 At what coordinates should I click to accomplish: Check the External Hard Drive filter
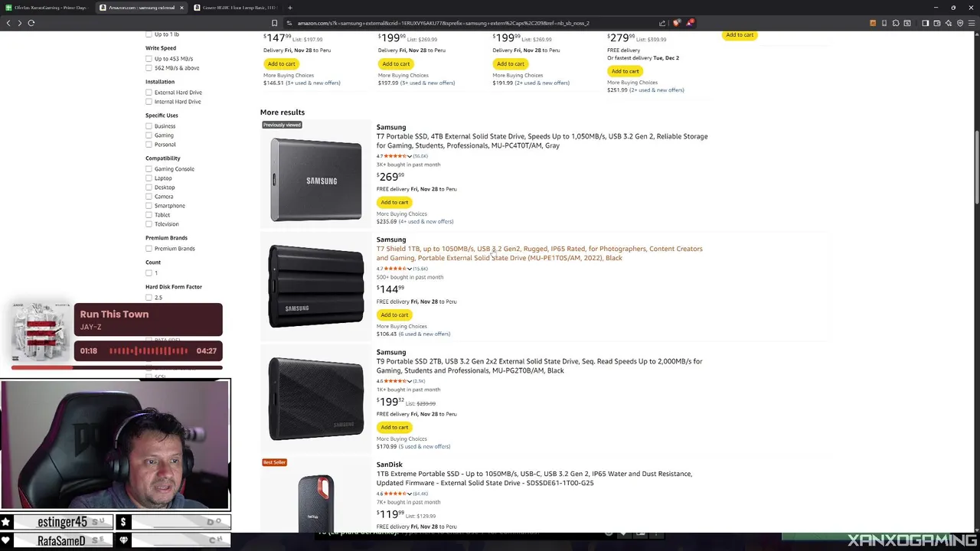(x=149, y=93)
